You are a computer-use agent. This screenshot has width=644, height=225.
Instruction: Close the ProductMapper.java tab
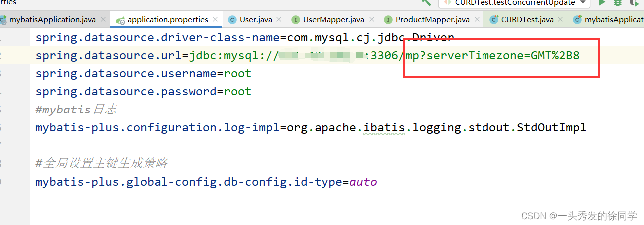(477, 20)
